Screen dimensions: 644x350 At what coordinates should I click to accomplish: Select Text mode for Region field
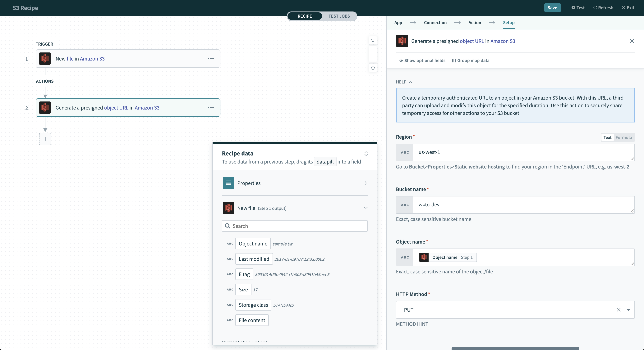click(607, 137)
